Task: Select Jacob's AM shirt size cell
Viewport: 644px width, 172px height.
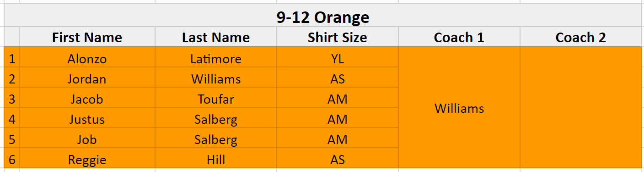Action: (338, 99)
